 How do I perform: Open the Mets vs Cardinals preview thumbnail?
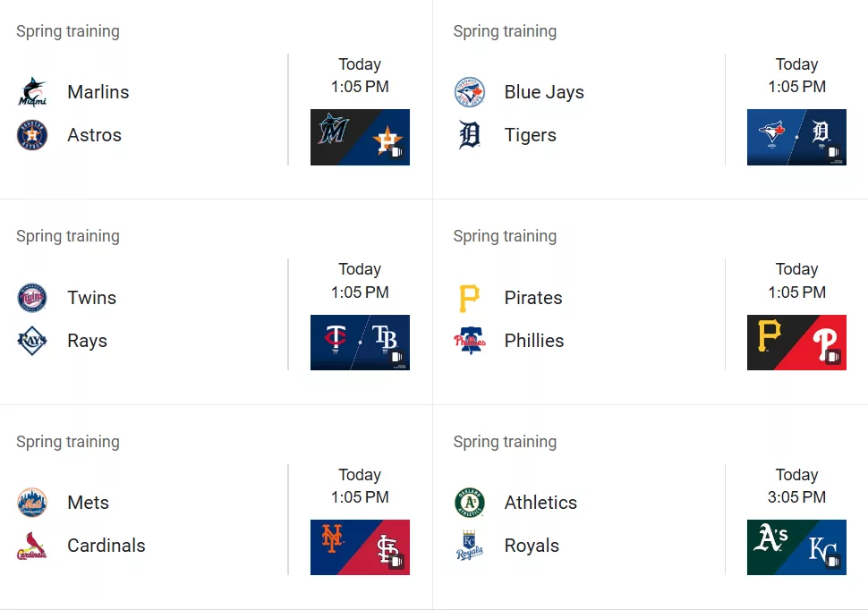[360, 547]
